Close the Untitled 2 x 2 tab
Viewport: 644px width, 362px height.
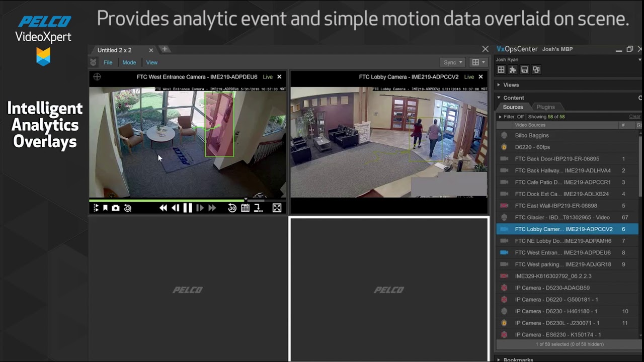[x=151, y=50]
